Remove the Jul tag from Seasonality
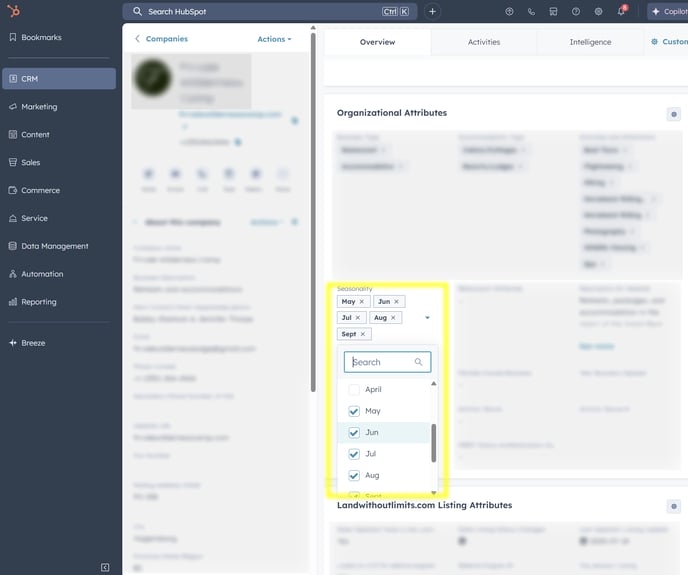The height and width of the screenshot is (575, 688). coord(358,317)
